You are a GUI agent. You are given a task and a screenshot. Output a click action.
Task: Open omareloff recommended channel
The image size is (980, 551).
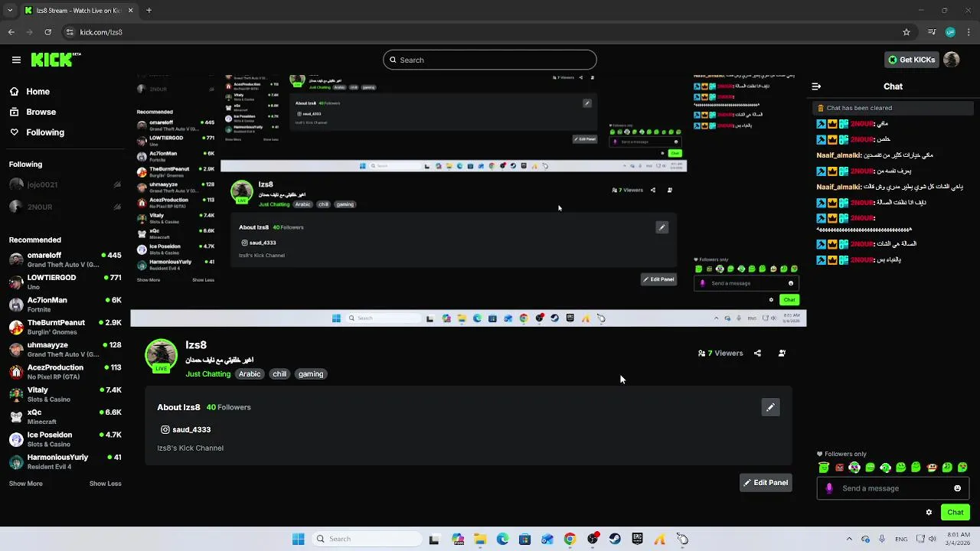(x=65, y=259)
